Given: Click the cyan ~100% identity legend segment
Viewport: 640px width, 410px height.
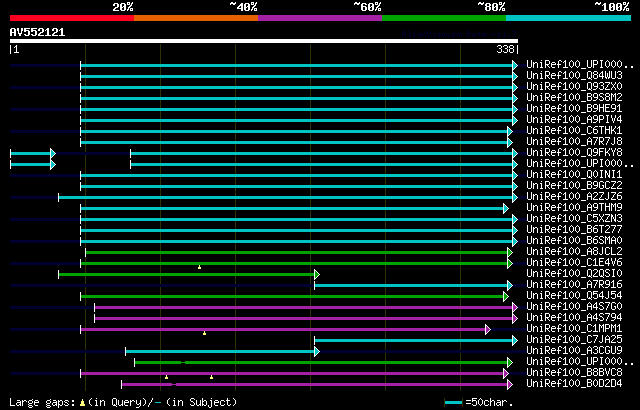Looking at the screenshot, I should pos(569,18).
